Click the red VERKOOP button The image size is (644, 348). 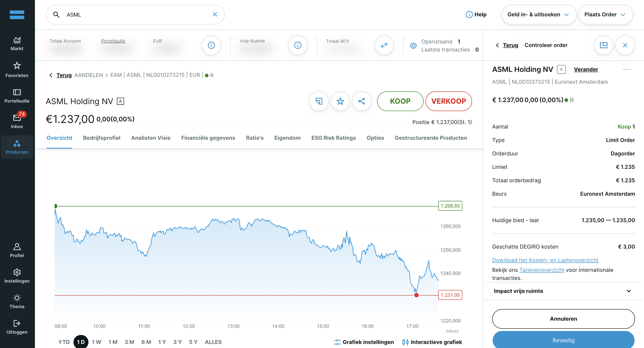449,101
